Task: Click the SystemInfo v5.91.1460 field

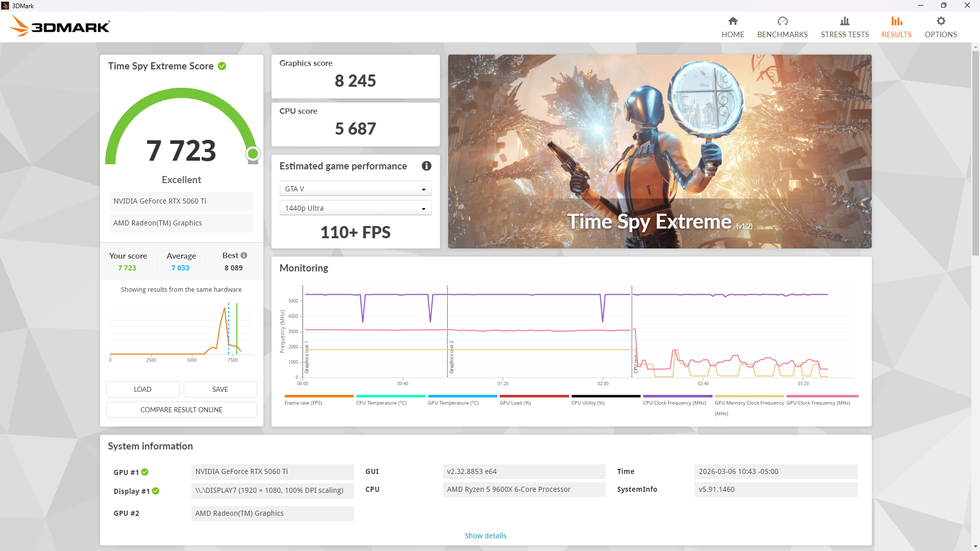Action: click(776, 489)
